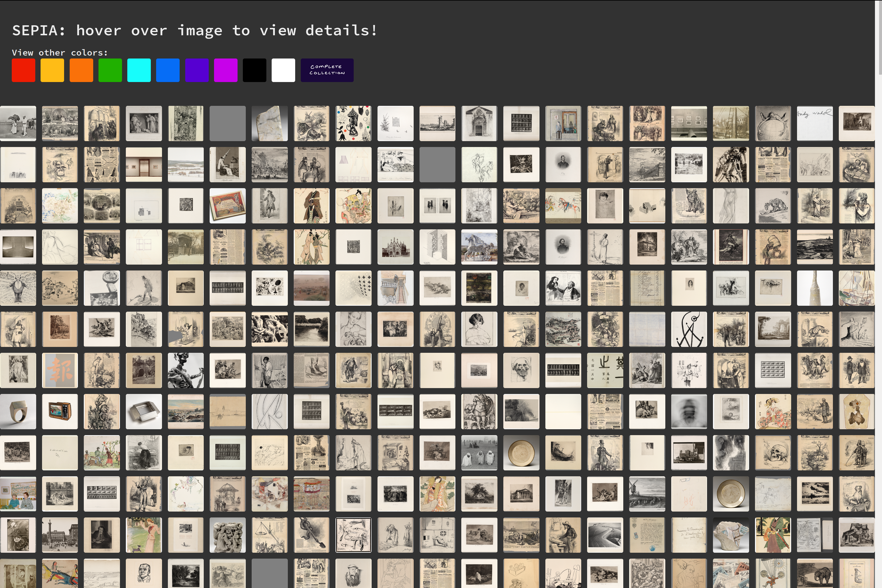
Task: Select the child with bob haircut sketch thumbnail
Action: [479, 329]
